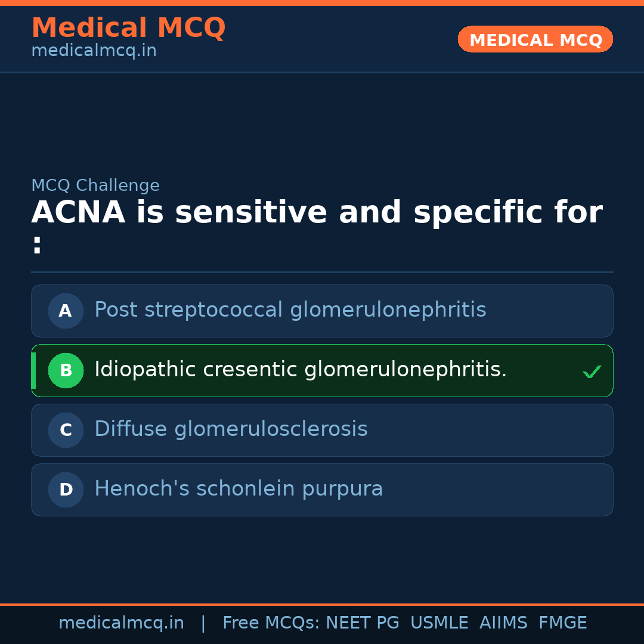Image resolution: width=644 pixels, height=644 pixels.
Task: Select the circular C option badge
Action: tap(66, 430)
